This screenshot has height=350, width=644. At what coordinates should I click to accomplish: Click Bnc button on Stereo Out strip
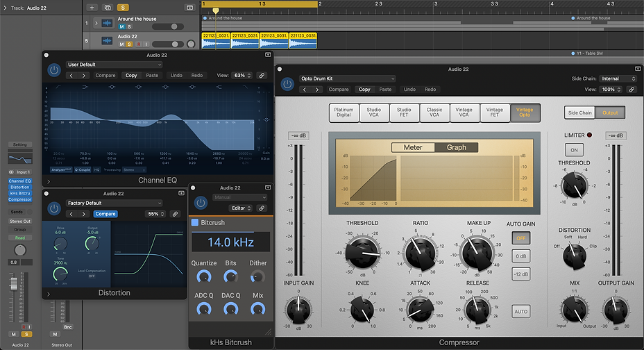point(68,327)
